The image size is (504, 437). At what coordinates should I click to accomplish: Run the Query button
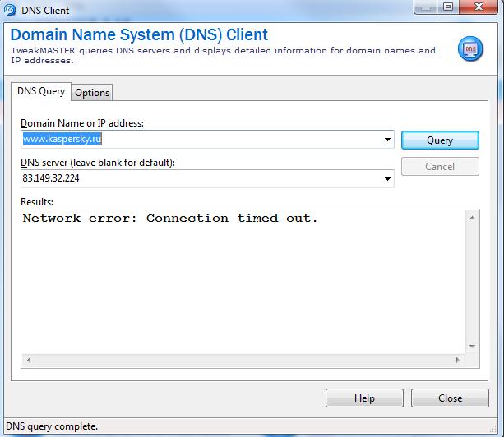click(440, 140)
